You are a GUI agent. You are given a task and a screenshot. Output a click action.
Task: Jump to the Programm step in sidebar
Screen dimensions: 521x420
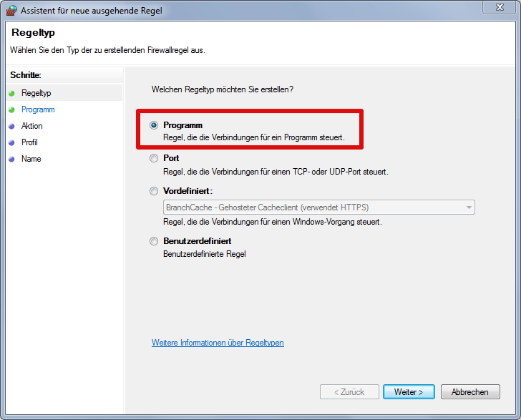pyautogui.click(x=38, y=109)
